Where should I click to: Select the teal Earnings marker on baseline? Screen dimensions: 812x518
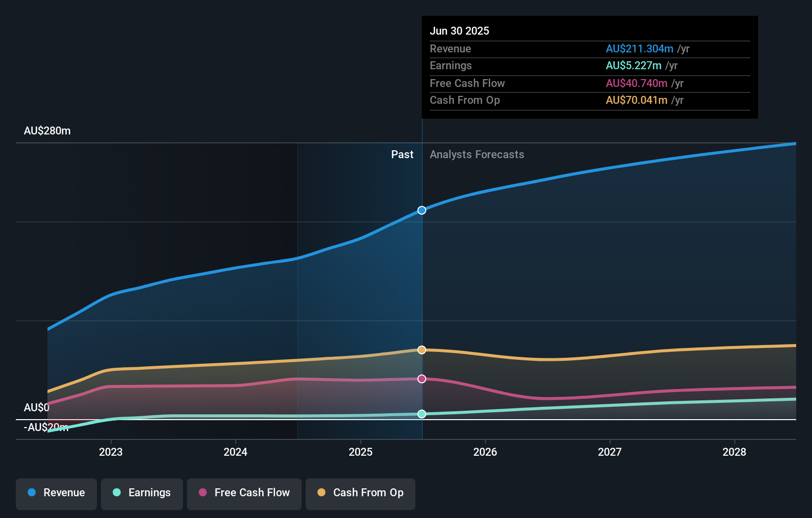pyautogui.click(x=421, y=414)
